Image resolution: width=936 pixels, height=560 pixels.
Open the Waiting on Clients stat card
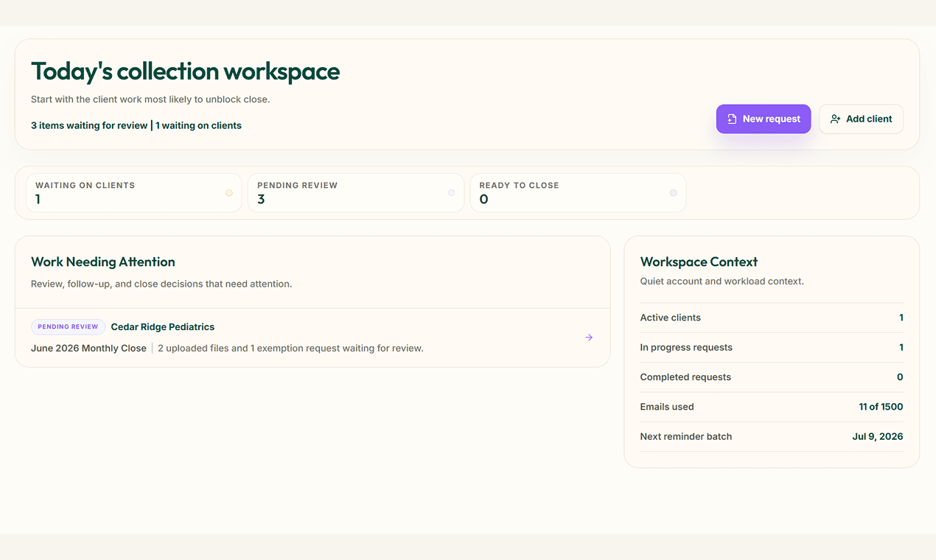[134, 193]
